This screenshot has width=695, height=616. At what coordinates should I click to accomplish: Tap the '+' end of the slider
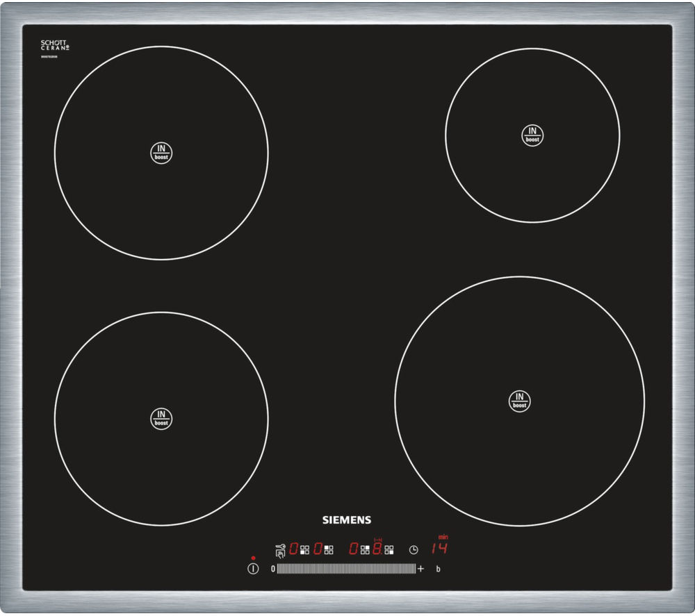pyautogui.click(x=420, y=569)
